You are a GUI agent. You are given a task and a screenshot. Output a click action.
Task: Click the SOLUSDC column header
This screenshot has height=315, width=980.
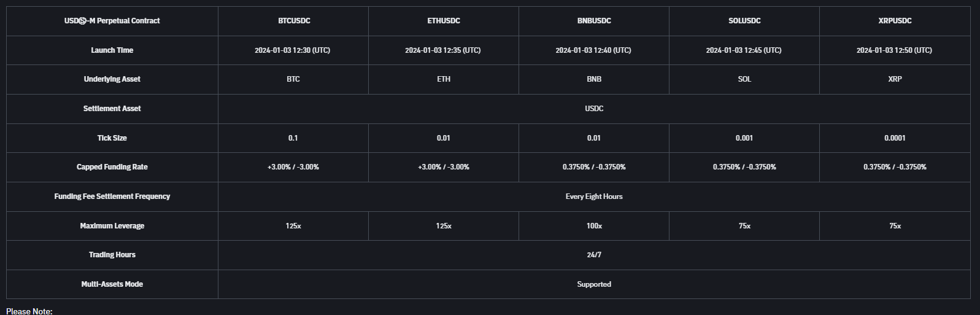pyautogui.click(x=744, y=21)
